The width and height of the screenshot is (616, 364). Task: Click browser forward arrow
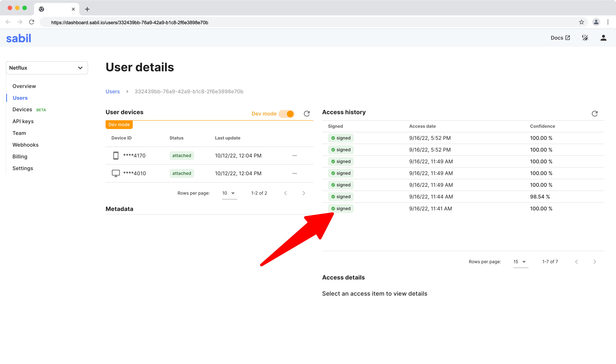(20, 22)
